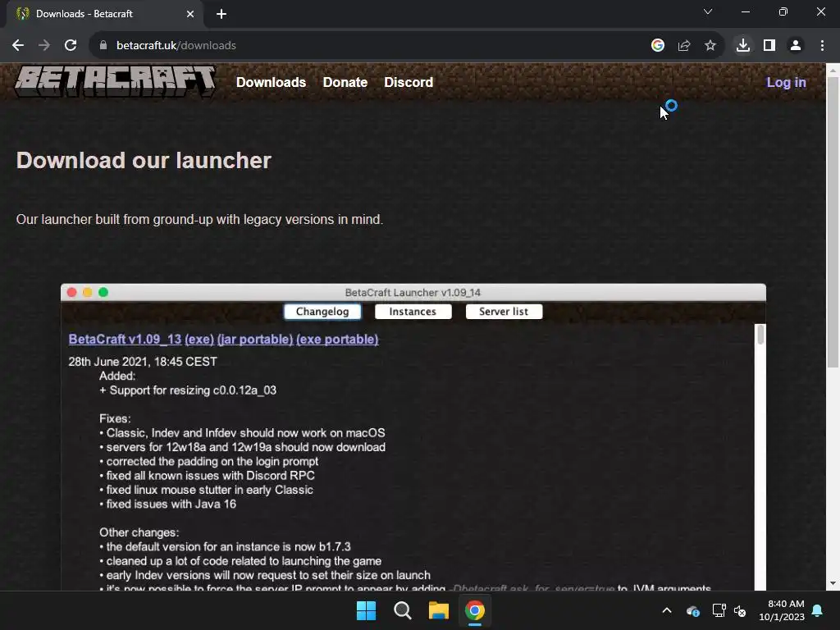Click the OneDrive cloud tray icon
840x630 pixels.
(x=692, y=610)
